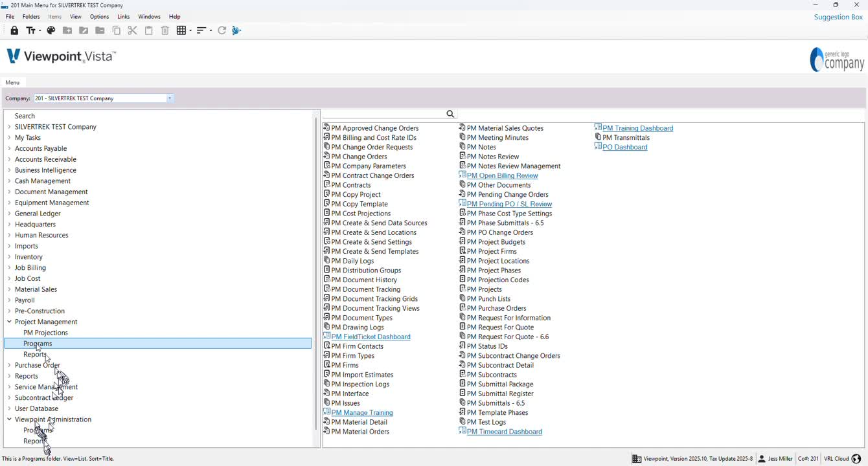Collapse the Viewpoint Administration tree node
Viewport: 868px width, 466px height.
coord(9,419)
